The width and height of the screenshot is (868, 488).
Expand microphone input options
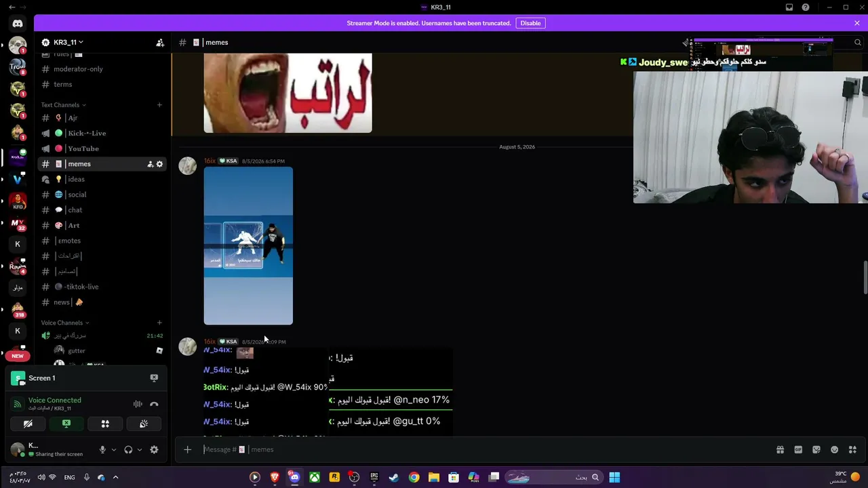tap(113, 449)
